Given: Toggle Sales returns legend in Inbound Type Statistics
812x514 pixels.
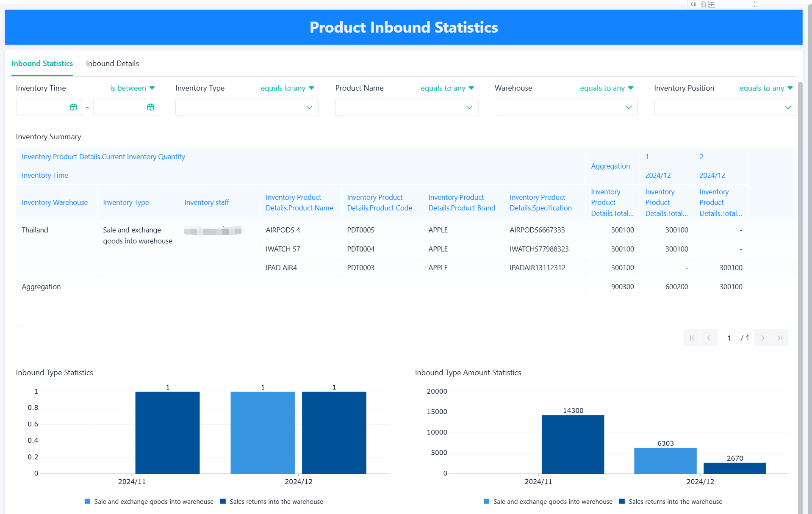Looking at the screenshot, I should pos(272,502).
